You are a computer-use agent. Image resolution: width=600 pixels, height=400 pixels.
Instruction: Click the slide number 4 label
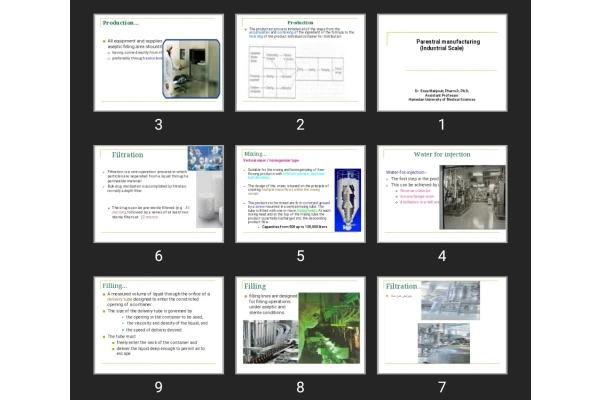[441, 255]
